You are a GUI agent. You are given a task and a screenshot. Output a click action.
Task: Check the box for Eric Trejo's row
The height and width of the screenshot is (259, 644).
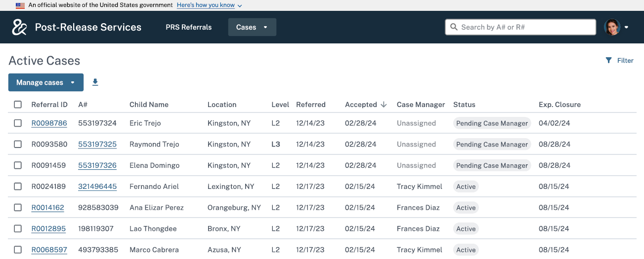pyautogui.click(x=18, y=123)
